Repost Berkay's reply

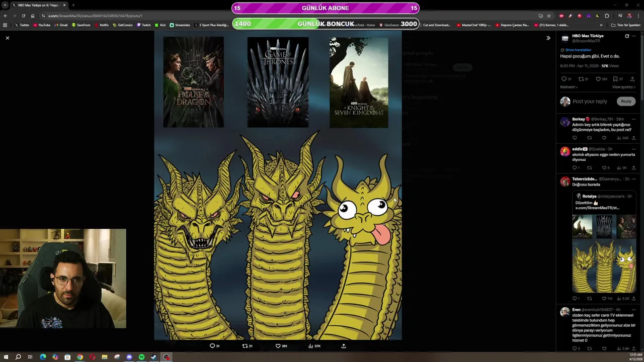(x=589, y=138)
